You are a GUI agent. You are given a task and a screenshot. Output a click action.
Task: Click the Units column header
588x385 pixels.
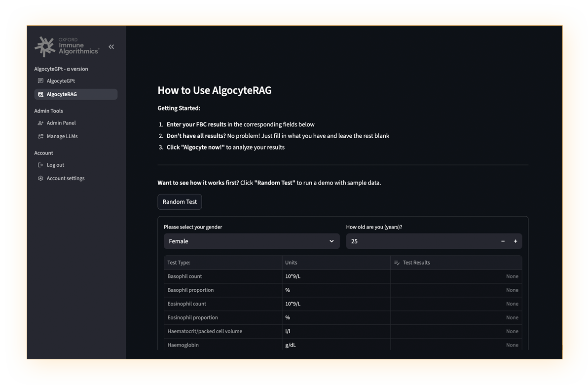click(x=336, y=263)
